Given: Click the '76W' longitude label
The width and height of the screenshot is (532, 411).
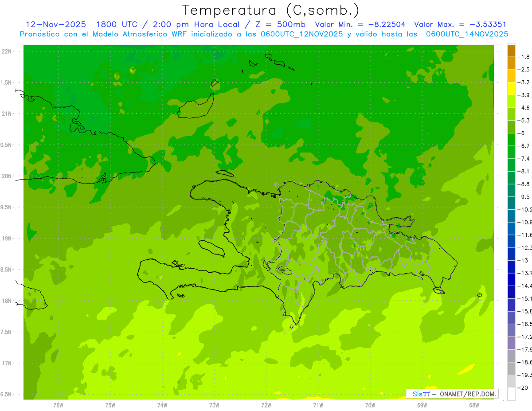Looking at the screenshot, I should [x=58, y=405].
